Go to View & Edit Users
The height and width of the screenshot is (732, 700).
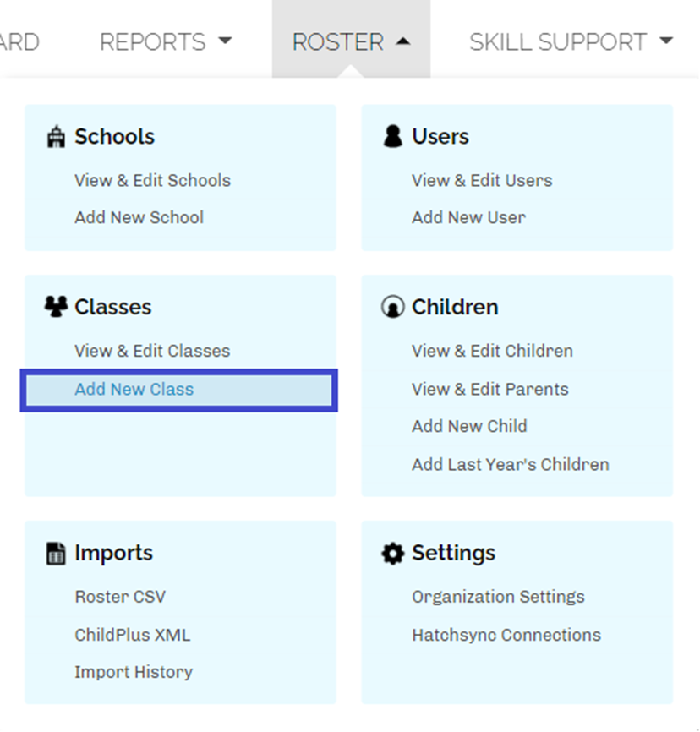coord(482,180)
